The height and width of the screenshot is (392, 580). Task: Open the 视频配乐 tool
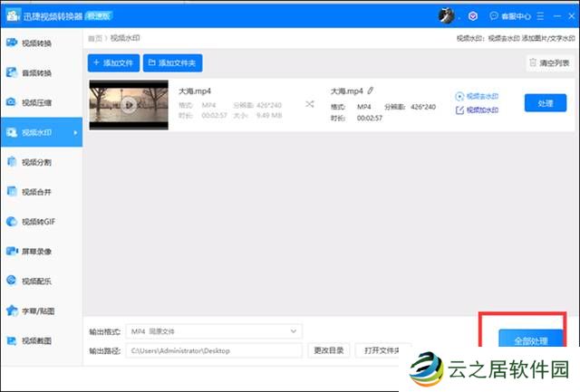point(36,282)
